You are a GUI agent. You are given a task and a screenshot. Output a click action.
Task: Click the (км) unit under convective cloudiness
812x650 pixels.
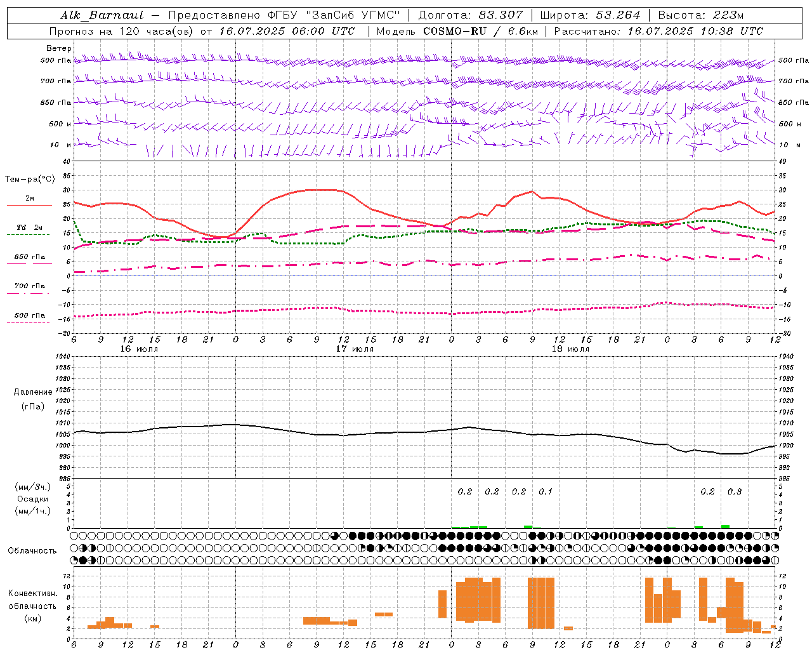coord(32,618)
